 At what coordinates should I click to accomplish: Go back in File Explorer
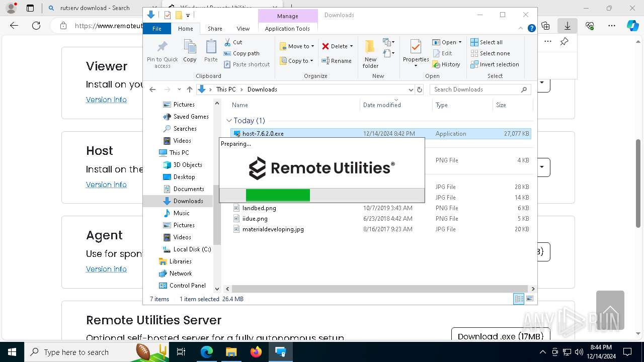coord(152,89)
